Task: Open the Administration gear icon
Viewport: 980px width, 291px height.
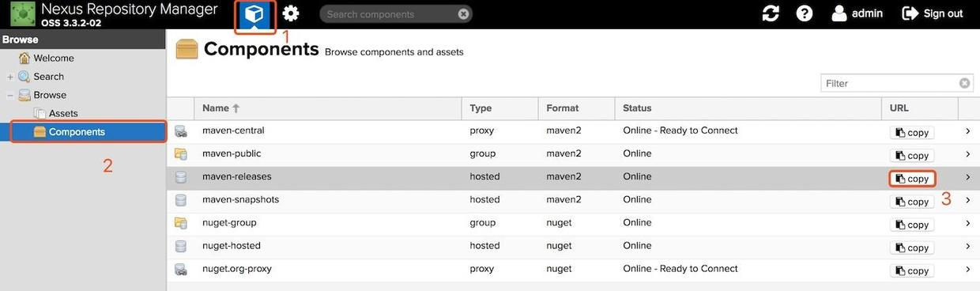Action: [291, 13]
